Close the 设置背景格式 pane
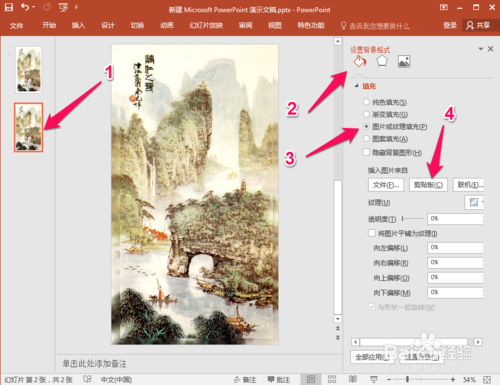Screen dimensions: 500x385 coord(491,49)
